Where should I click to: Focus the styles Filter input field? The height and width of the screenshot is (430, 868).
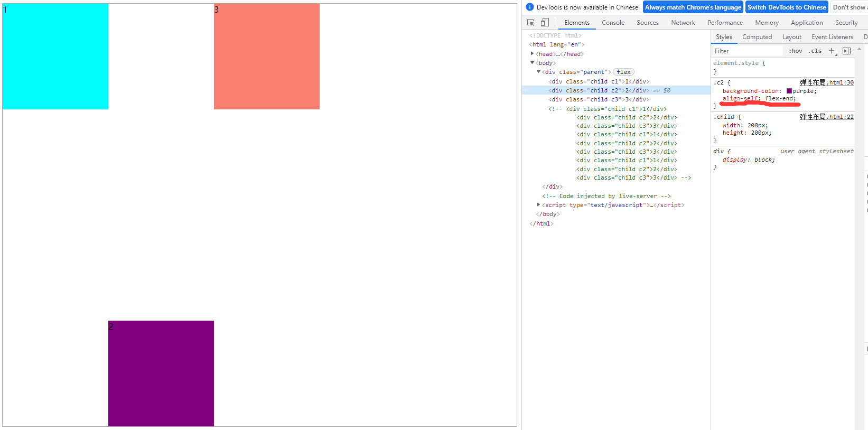[747, 51]
